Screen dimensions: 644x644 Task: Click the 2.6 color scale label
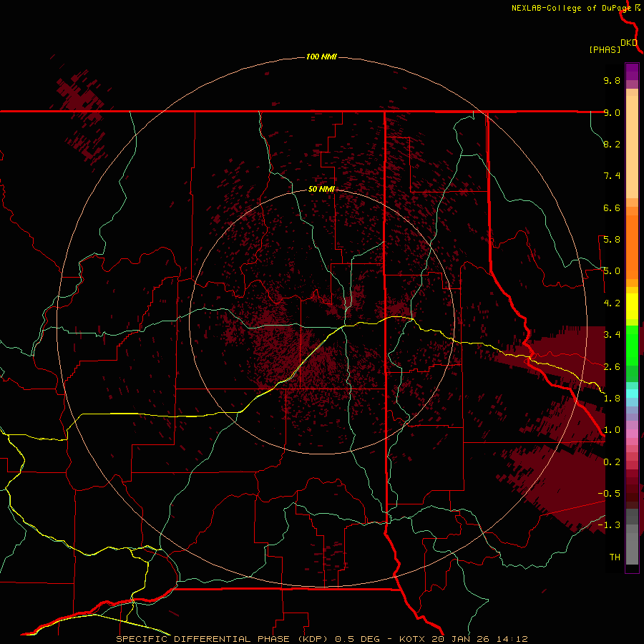(612, 367)
